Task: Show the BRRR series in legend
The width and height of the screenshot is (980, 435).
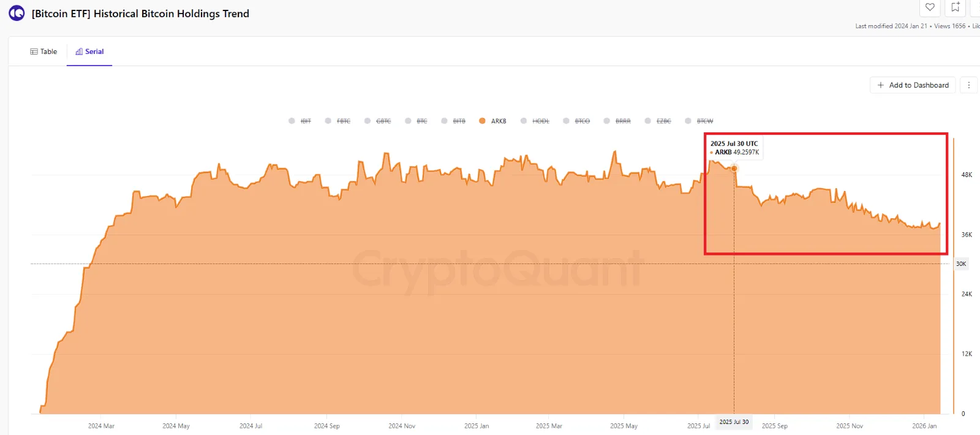Action: [x=623, y=121]
